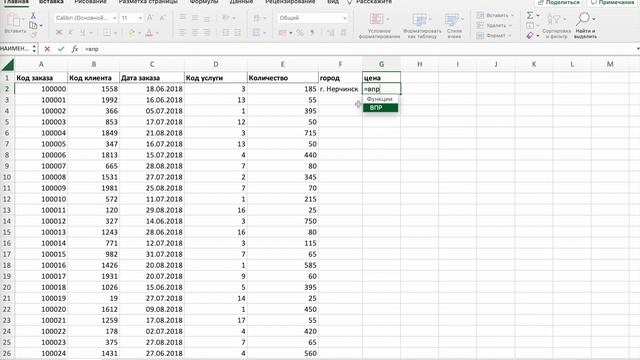
Task: Click the Paste (Вставить) clipboard icon
Action: 13,20
